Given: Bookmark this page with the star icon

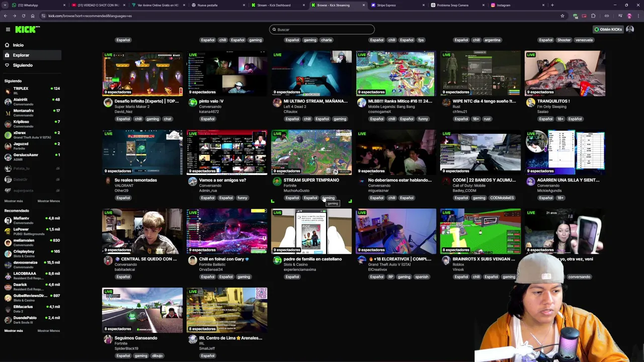Looking at the screenshot, I should pyautogui.click(x=562, y=16).
